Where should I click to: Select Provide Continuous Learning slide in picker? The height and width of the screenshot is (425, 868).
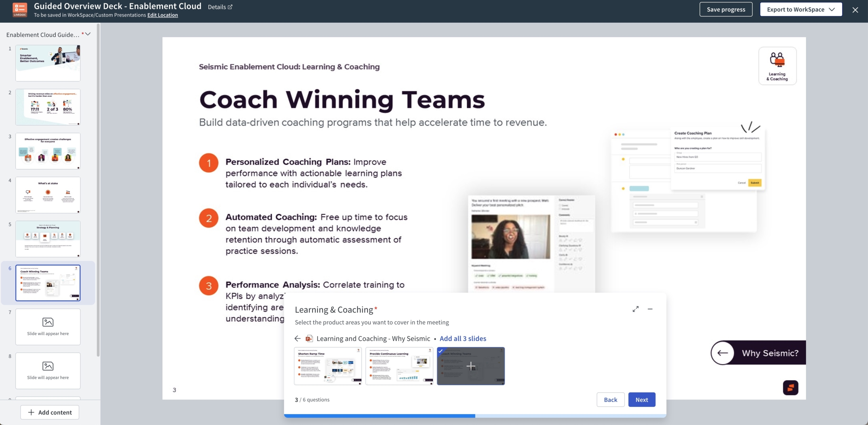pyautogui.click(x=399, y=366)
